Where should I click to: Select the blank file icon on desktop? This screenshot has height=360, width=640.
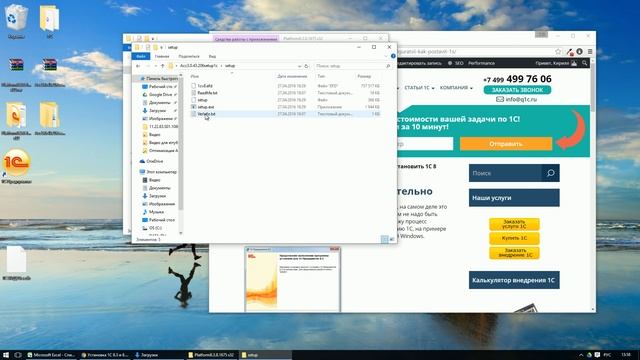pos(16,262)
